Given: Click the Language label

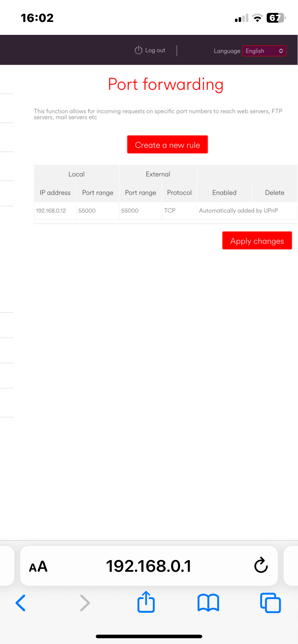Looking at the screenshot, I should click(227, 51).
